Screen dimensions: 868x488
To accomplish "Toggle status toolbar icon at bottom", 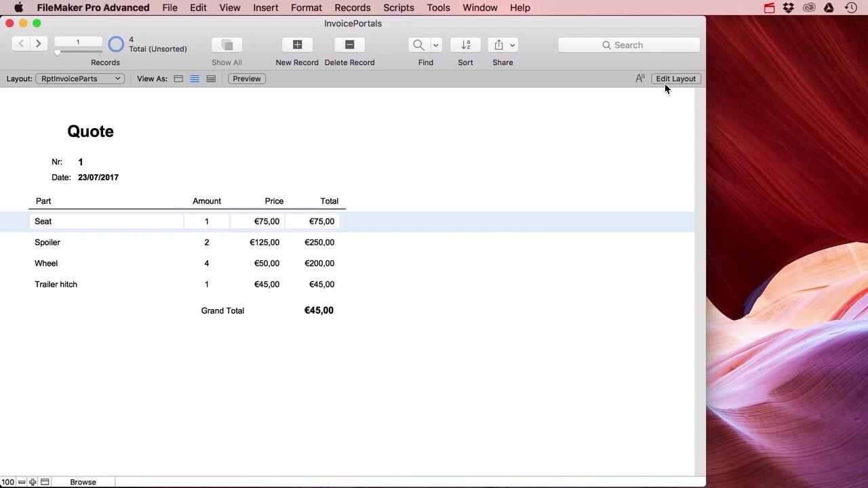I will click(45, 482).
